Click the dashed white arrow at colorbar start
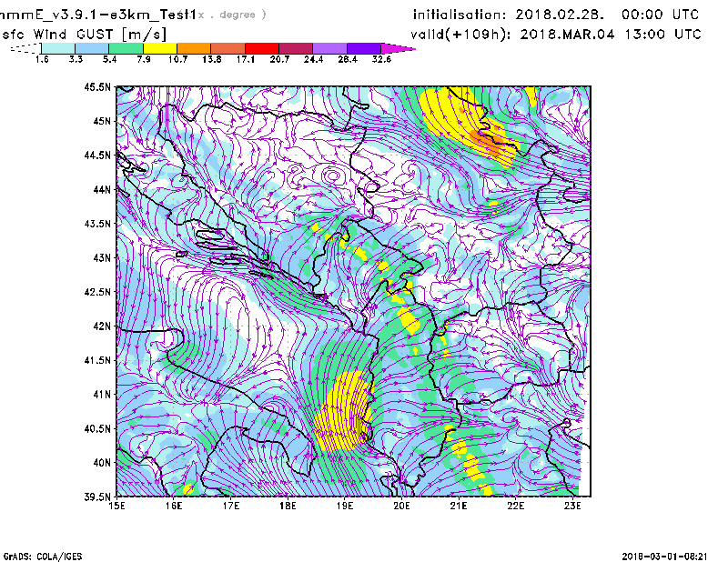The height and width of the screenshot is (562, 728). (x=25, y=48)
